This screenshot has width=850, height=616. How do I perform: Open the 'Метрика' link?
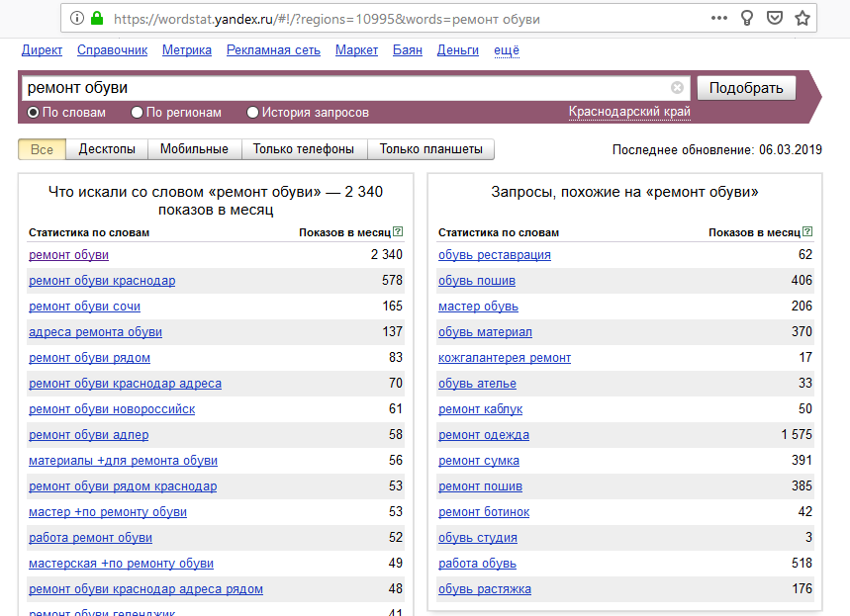(x=187, y=49)
